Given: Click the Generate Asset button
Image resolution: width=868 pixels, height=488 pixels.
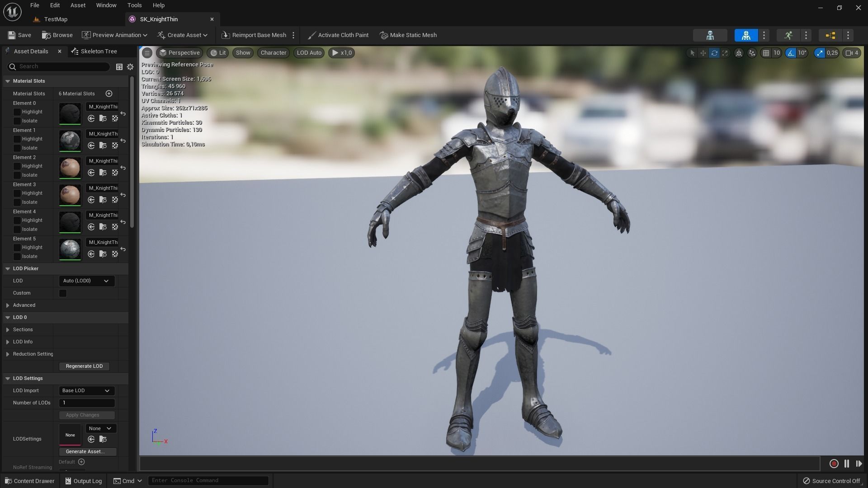Looking at the screenshot, I should [x=88, y=452].
